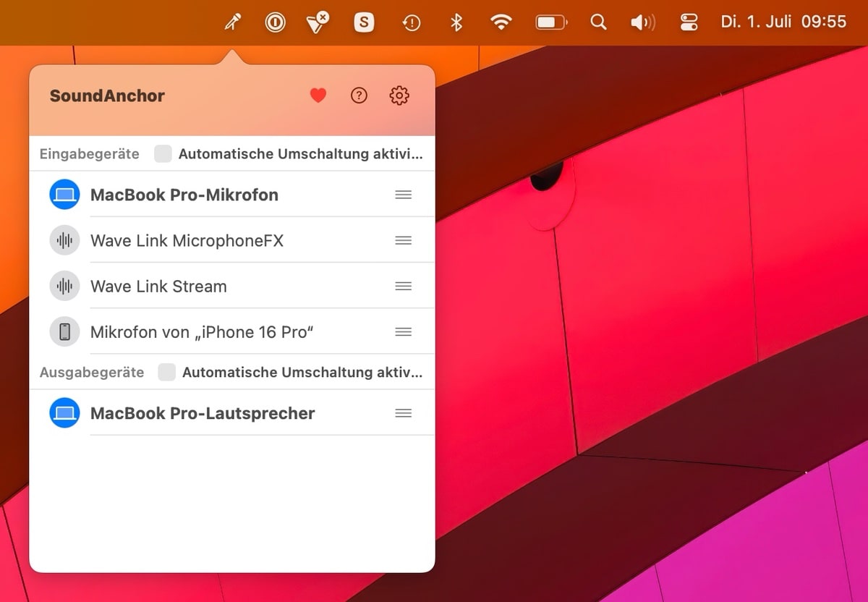This screenshot has height=602, width=868.
Task: Open the volume menu bar item
Action: (642, 22)
